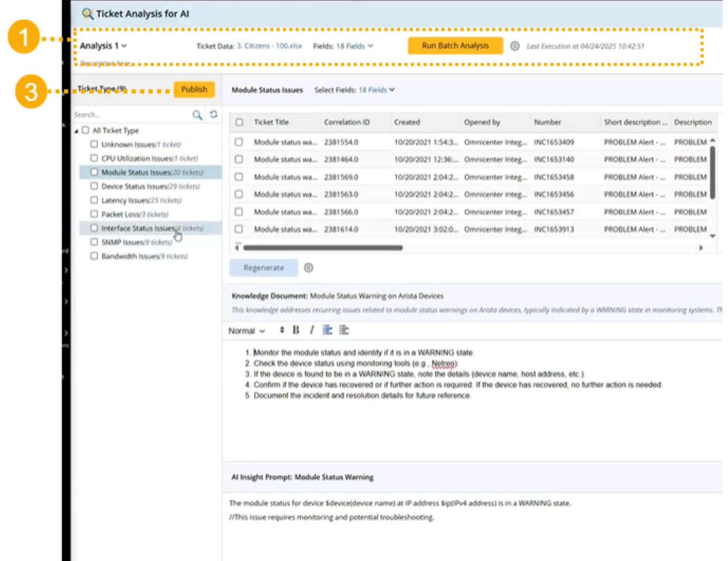Tick the select-all checkbox in table header

click(239, 122)
